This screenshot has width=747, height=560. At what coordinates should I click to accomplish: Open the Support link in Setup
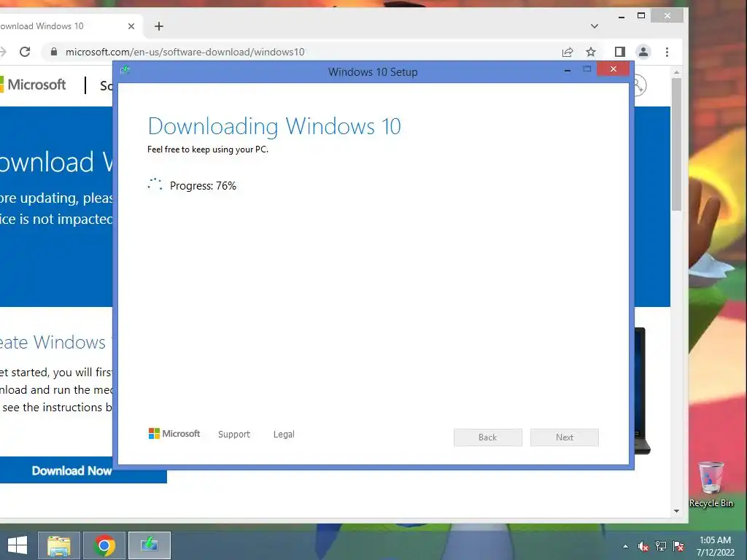(234, 435)
